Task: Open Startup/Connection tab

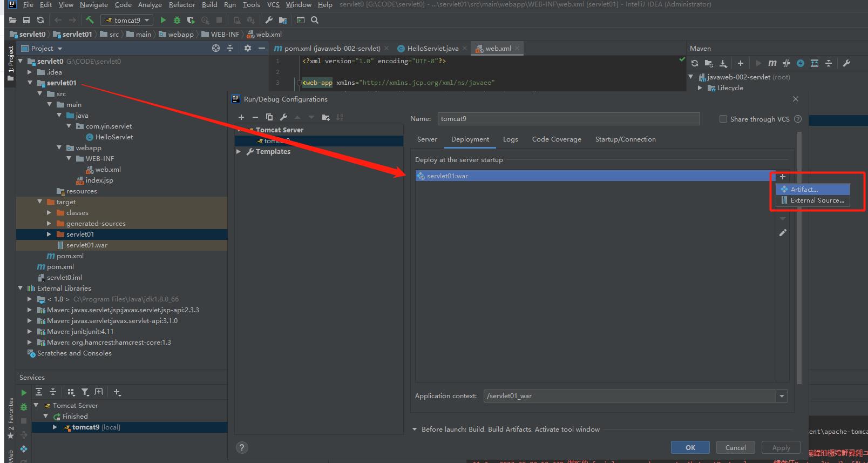Action: (625, 139)
